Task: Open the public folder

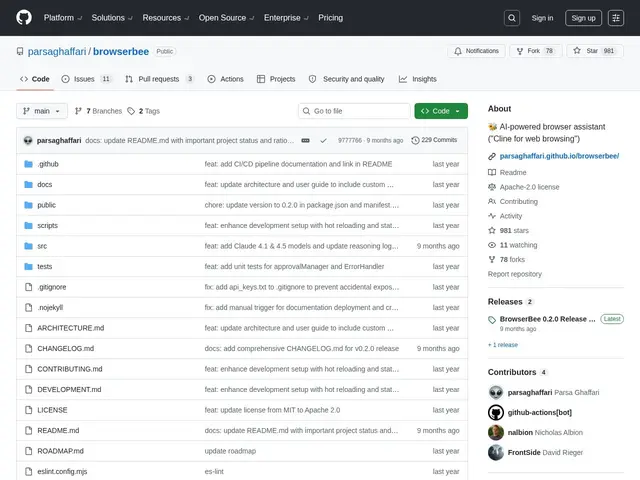Action: (x=47, y=205)
